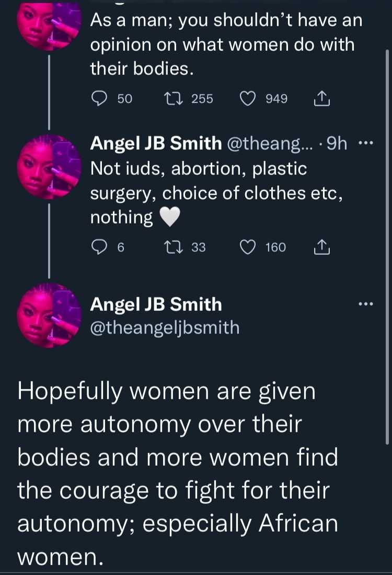Viewport: 392px width, 575px height.
Task: View profile picture on the main tweet
Action: click(50, 315)
